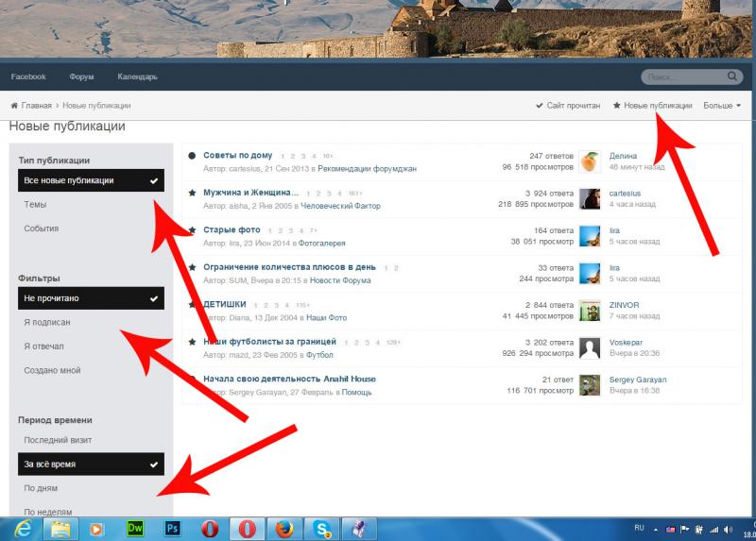This screenshot has width=756, height=541.
Task: Select the Не прочитано filter
Action: (90, 298)
